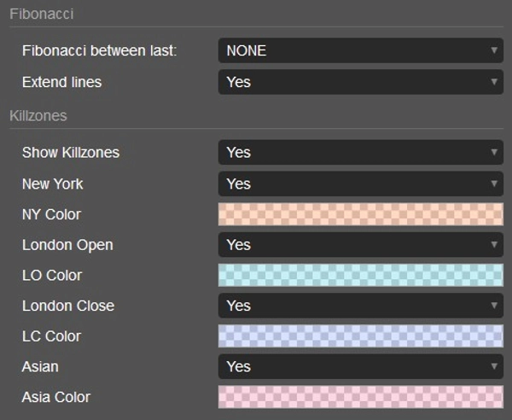Screen dimensions: 512x420
Task: Open the Show Killzones dropdown
Action: click(360, 152)
